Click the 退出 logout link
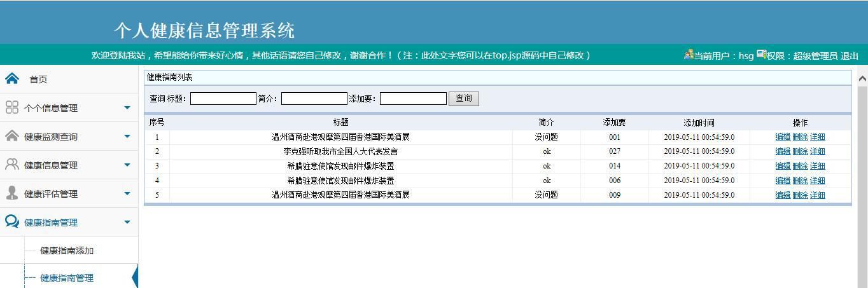Screen dimensions: 868x288 pos(850,56)
